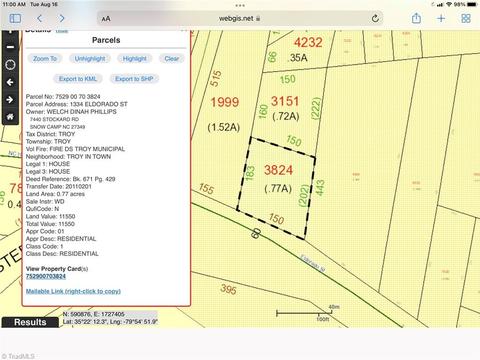This screenshot has height=360, width=480.
Task: Click Class Desc: RESIDENTIAL text
Action: pyautogui.click(x=62, y=254)
